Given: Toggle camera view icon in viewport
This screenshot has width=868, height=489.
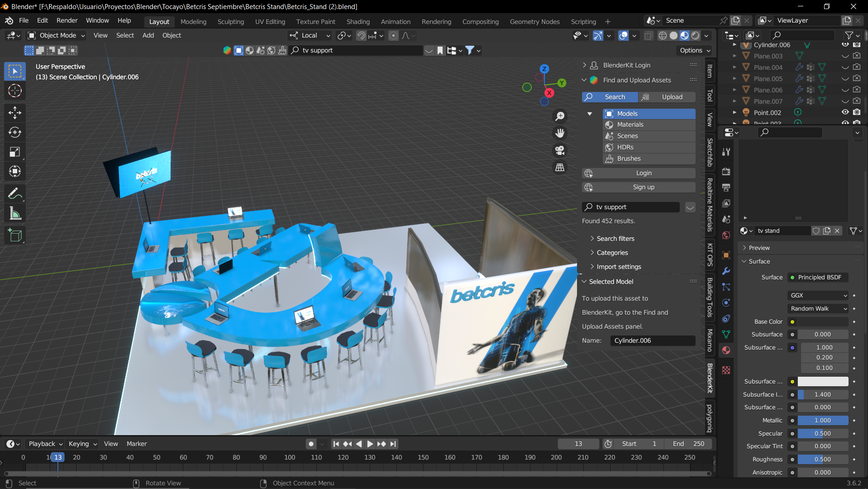Looking at the screenshot, I should tap(560, 150).
